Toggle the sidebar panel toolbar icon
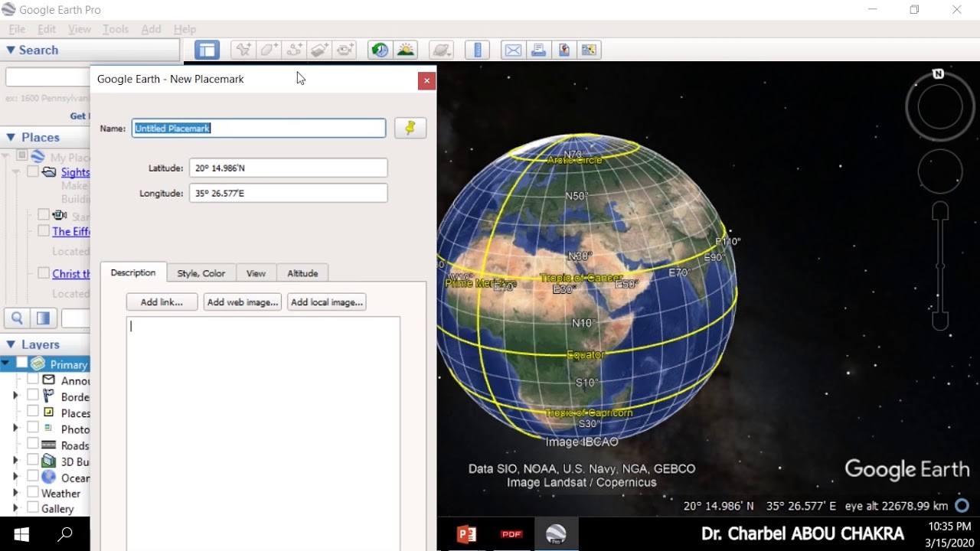 (207, 51)
